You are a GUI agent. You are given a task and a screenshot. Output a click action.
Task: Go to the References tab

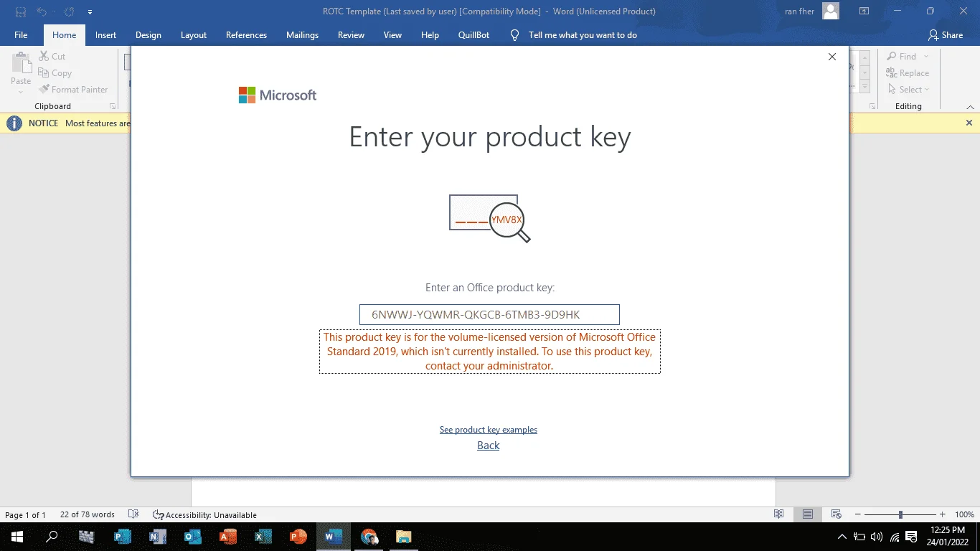[x=246, y=35]
